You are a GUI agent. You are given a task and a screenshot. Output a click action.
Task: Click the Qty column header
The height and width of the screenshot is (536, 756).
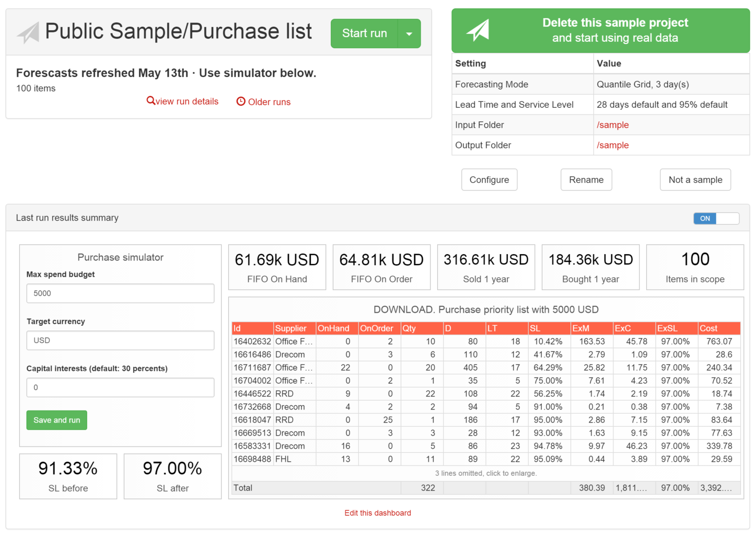pos(422,328)
